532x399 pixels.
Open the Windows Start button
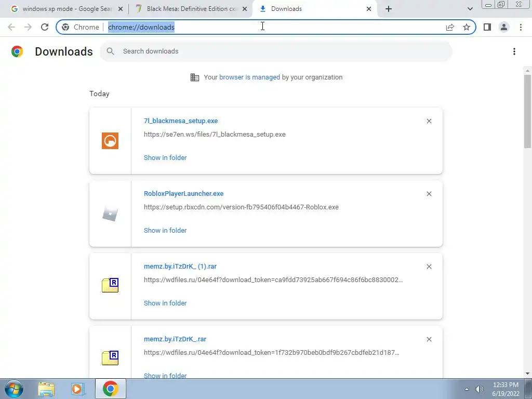(x=14, y=389)
